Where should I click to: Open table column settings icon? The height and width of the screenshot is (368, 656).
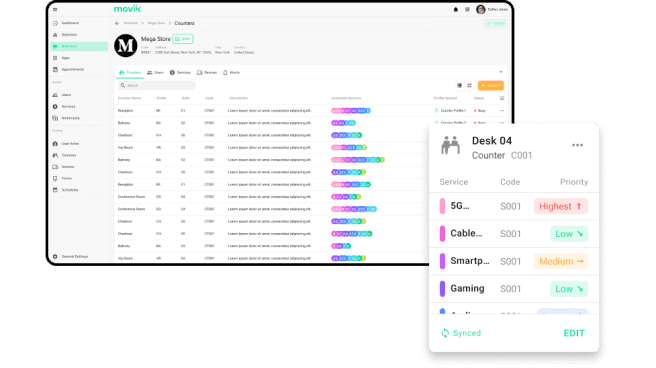pyautogui.click(x=502, y=98)
